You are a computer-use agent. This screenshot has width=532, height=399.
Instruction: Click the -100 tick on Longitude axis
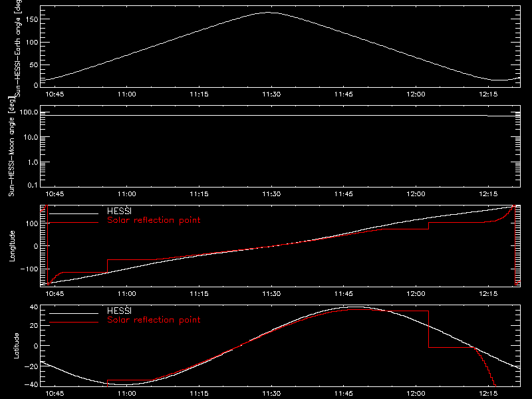[30, 269]
